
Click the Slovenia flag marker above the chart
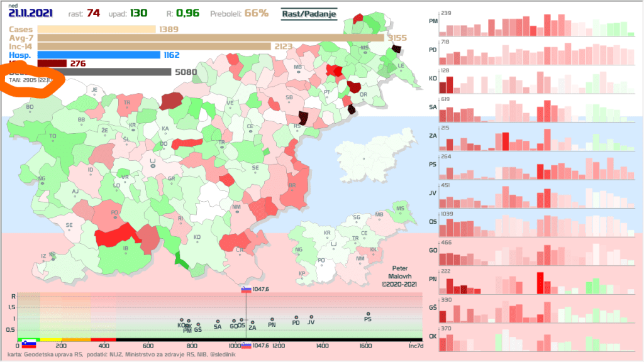246,289
